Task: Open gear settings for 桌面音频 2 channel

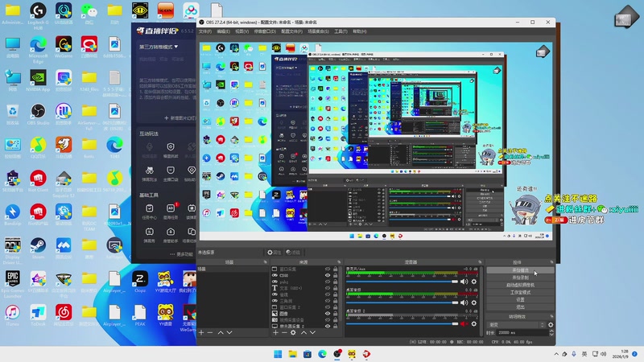Action: click(x=474, y=324)
